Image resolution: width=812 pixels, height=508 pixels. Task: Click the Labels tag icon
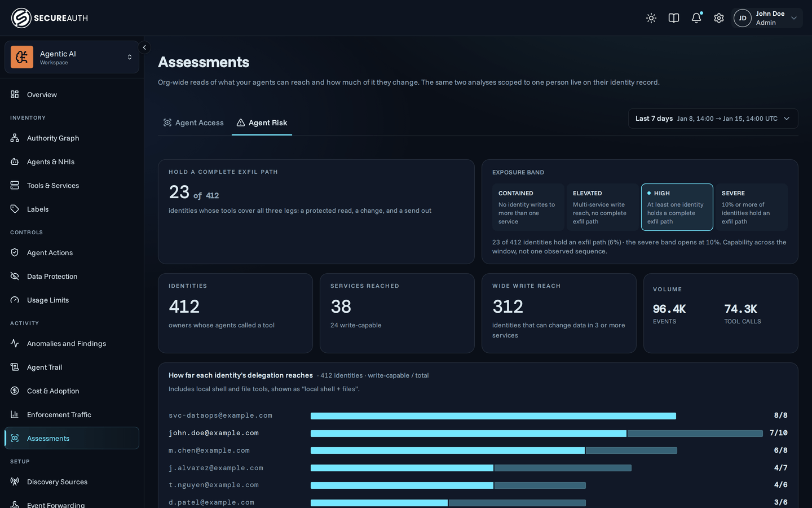(15, 209)
